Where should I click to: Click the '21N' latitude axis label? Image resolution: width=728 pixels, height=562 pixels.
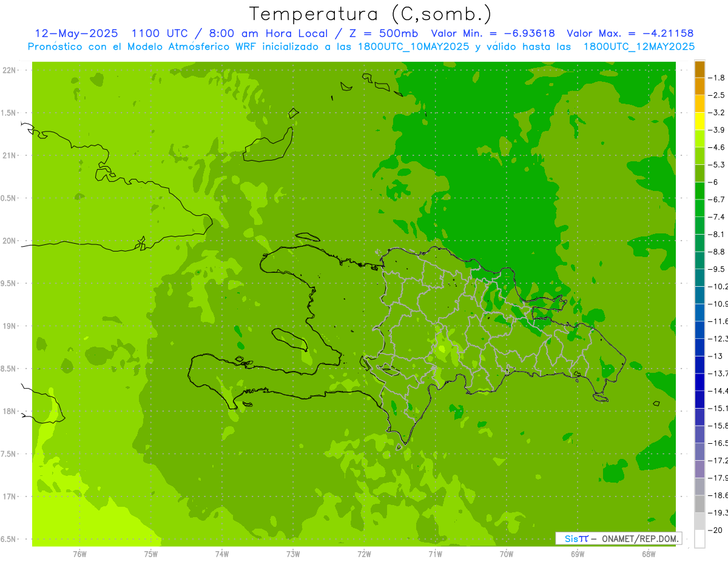pos(10,156)
